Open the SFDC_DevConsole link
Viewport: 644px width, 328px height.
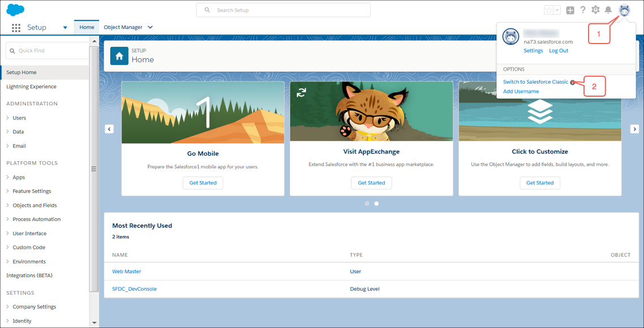[x=134, y=289]
